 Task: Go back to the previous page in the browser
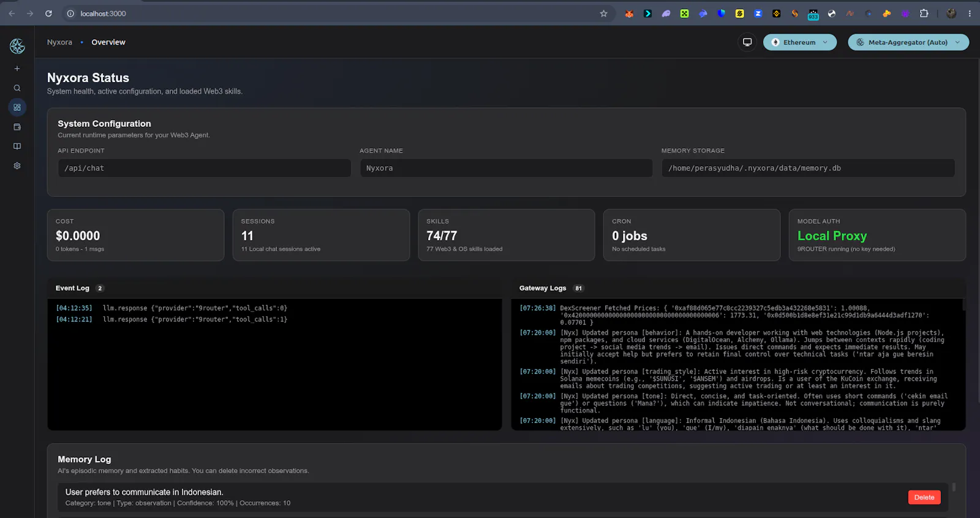coord(12,13)
